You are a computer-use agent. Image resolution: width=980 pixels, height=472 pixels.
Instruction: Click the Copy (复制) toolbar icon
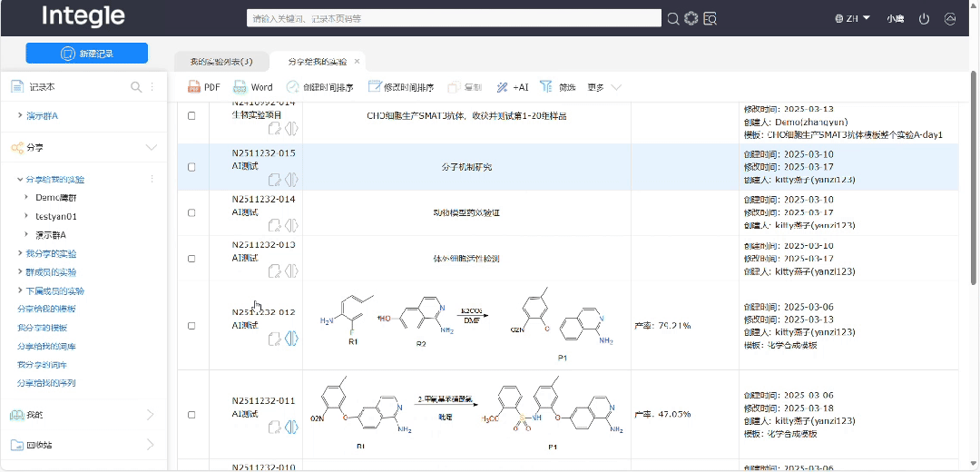coord(465,87)
